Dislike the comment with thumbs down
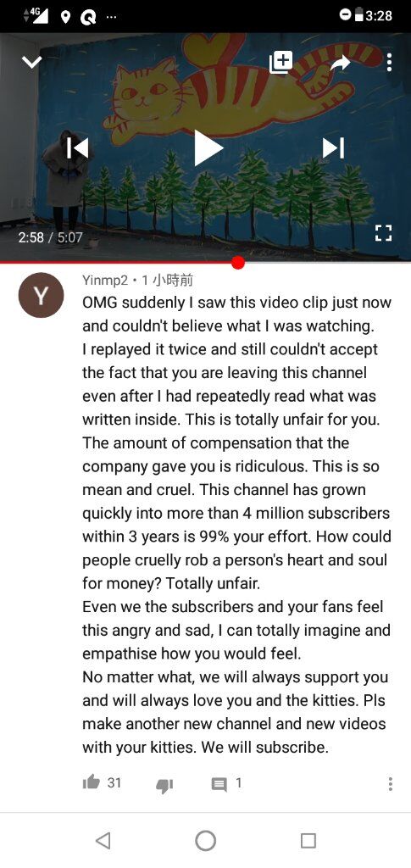Screen dimensions: 411x868 click(164, 785)
